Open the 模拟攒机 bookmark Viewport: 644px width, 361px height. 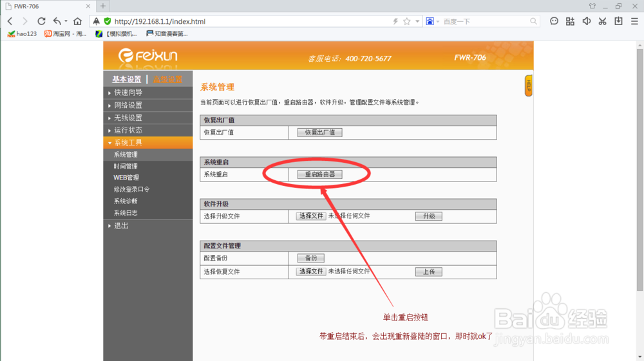116,33
